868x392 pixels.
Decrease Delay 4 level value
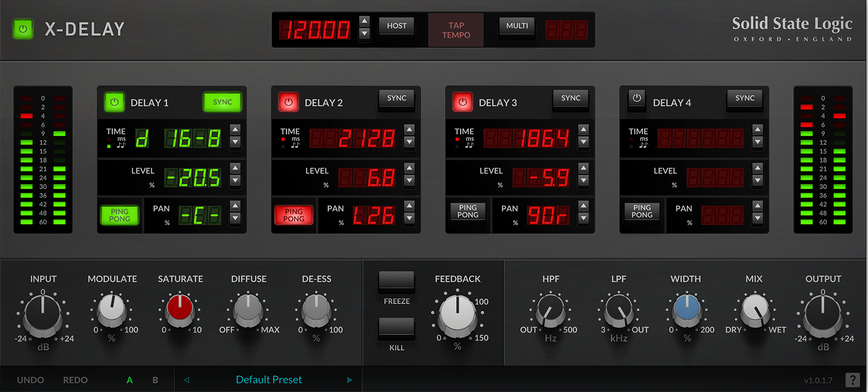pyautogui.click(x=757, y=180)
